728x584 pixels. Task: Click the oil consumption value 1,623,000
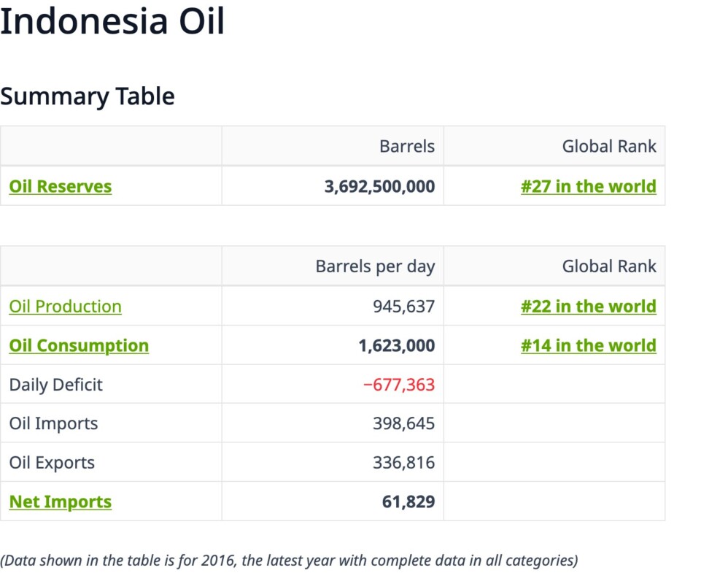coord(396,345)
